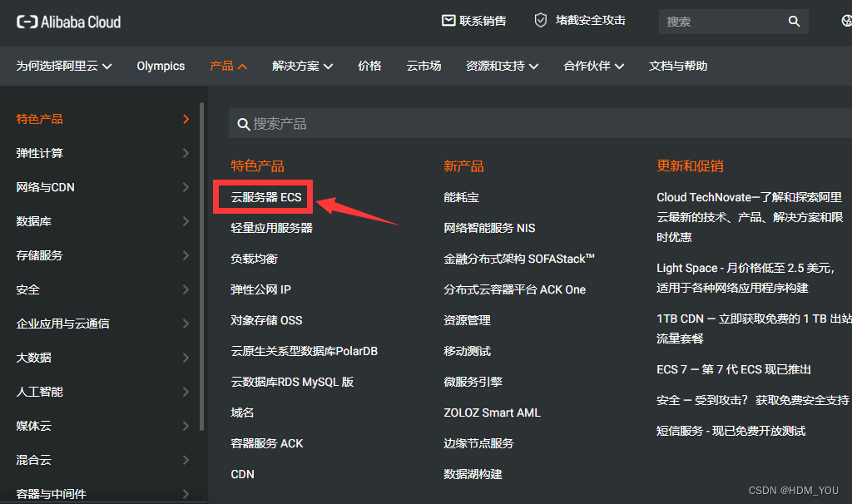
Task: Click the search icon inside the 搜索产品 field
Action: (x=242, y=123)
